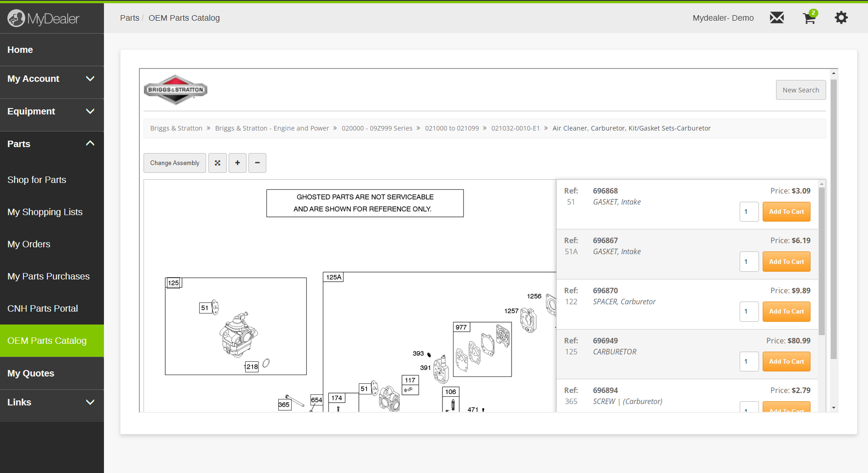
Task: Zoom in on the diagram with plus
Action: (x=237, y=163)
